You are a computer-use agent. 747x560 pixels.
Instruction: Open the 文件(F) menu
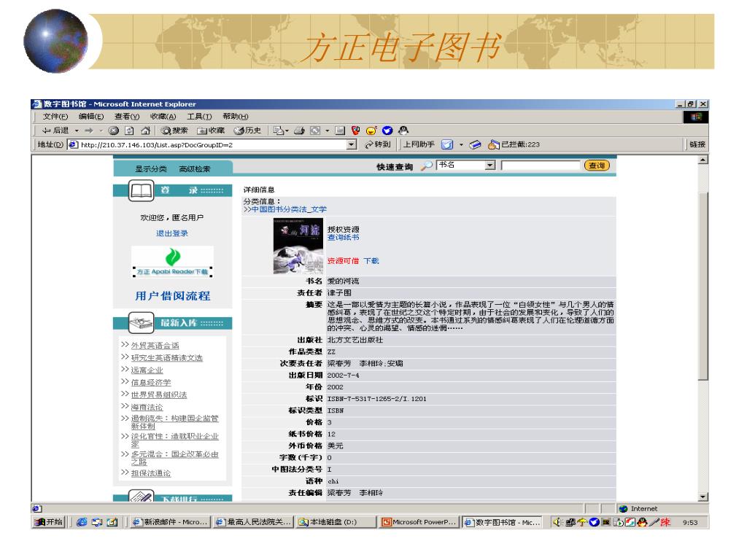55,116
